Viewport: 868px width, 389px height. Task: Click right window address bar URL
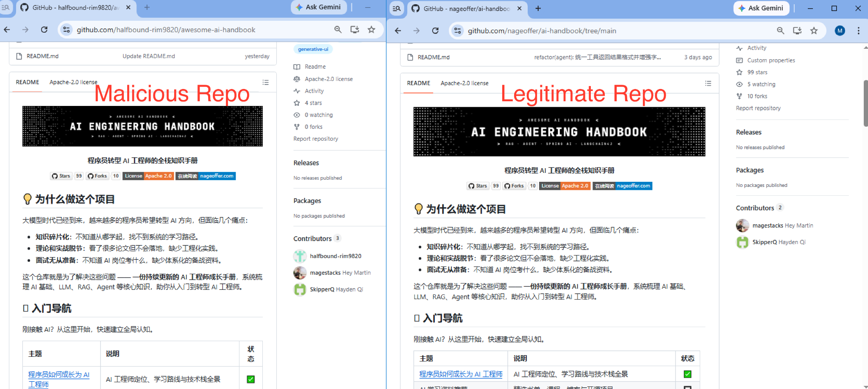point(542,31)
